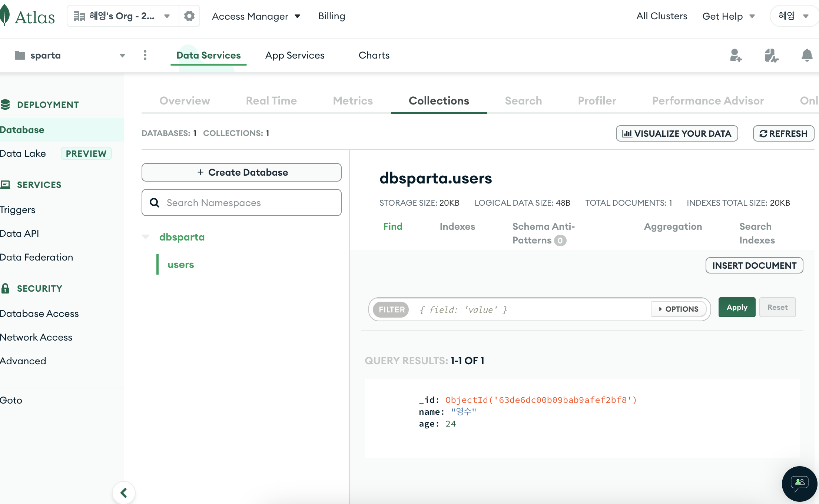Click the name field value "영수"
This screenshot has width=819, height=504.
click(x=463, y=412)
